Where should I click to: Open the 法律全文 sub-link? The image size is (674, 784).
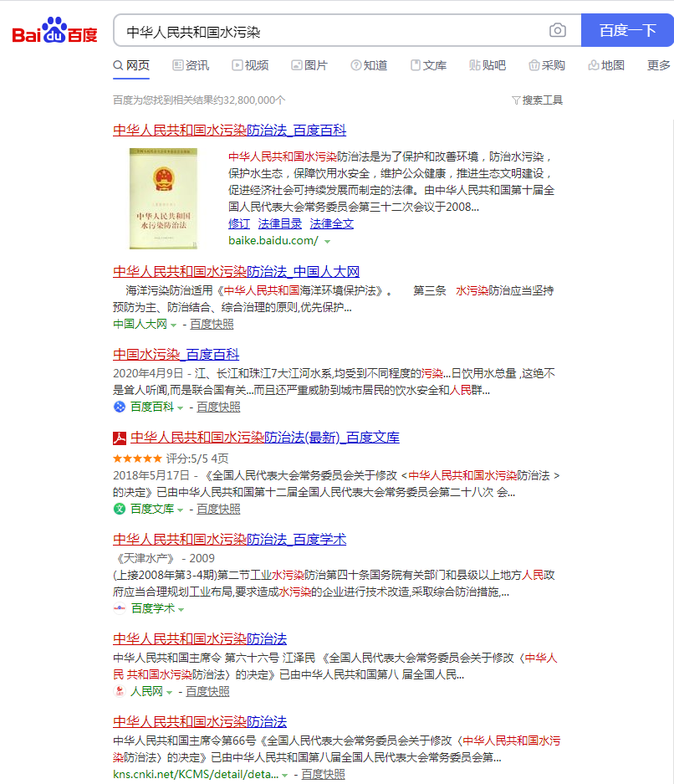[x=332, y=224]
